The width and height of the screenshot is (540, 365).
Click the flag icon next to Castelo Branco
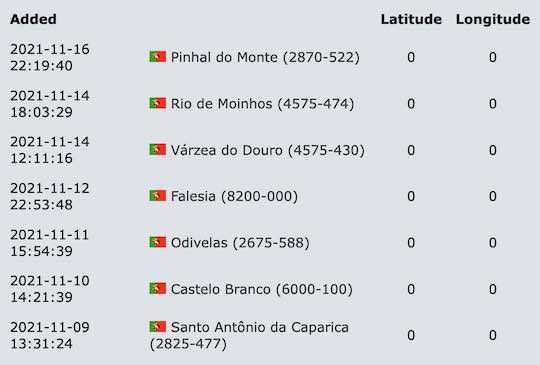point(157,289)
